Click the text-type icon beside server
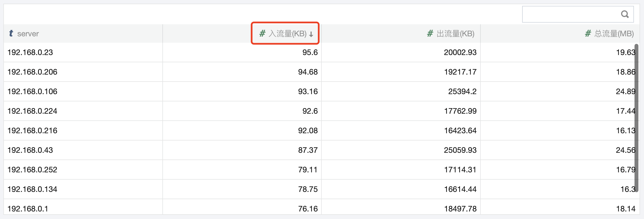Screen dimensions: 644x219 (x=11, y=34)
